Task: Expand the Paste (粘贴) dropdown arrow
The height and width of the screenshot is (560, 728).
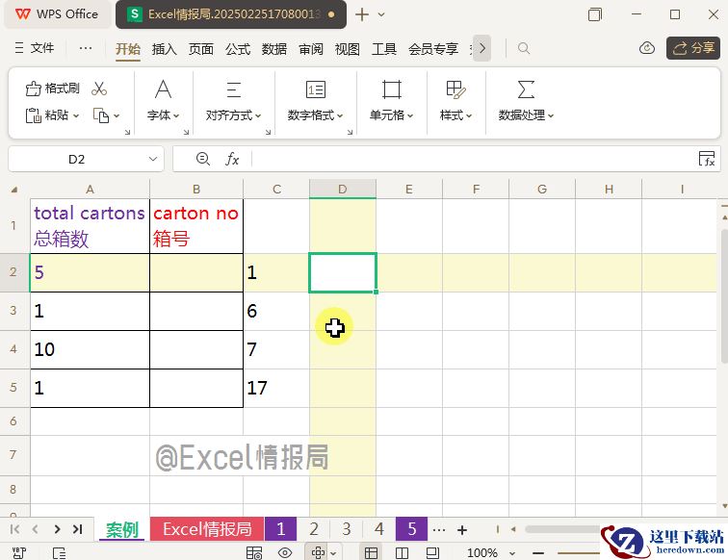Action: [x=76, y=115]
